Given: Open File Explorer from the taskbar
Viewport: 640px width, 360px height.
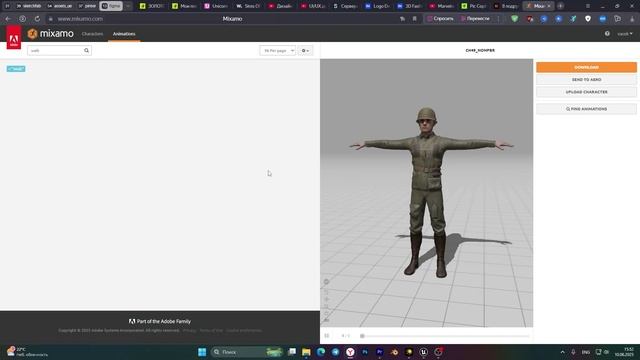Looking at the screenshot, I should (x=306, y=352).
